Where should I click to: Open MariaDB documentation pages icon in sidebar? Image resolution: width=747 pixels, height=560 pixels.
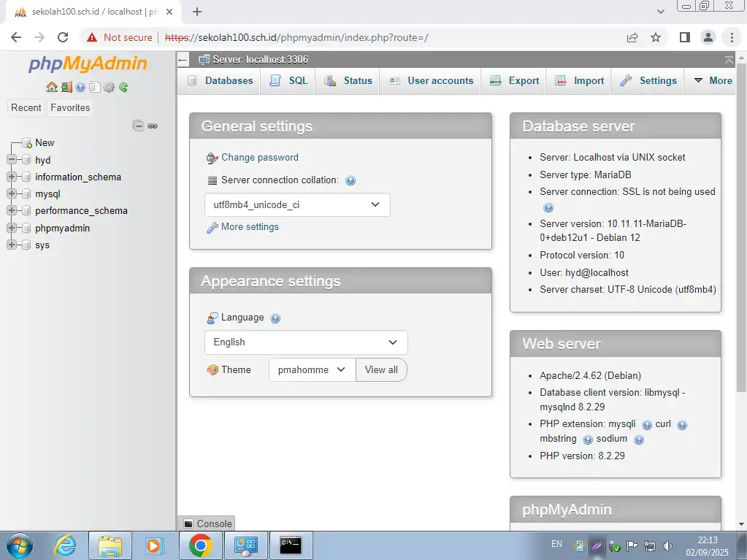[95, 87]
